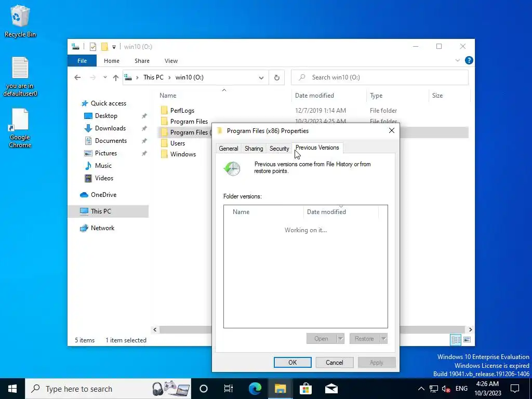Select Downloads in navigation pane
This screenshot has width=532, height=399.
point(110,128)
